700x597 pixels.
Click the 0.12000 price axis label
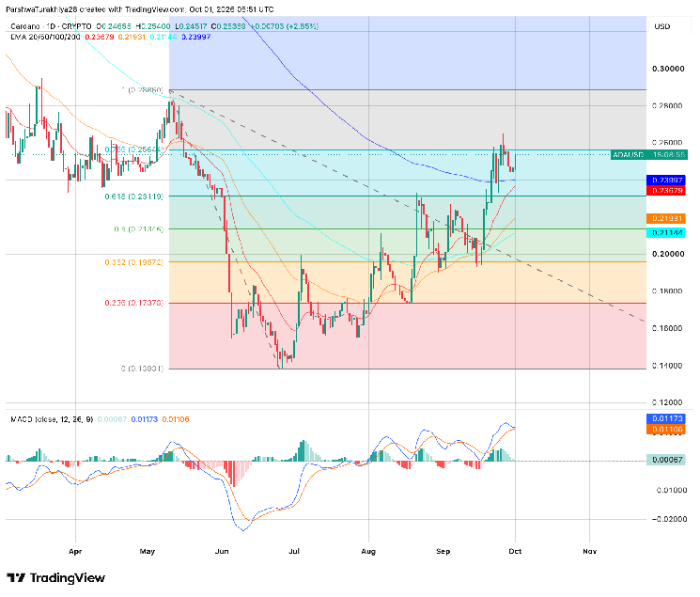(x=668, y=402)
